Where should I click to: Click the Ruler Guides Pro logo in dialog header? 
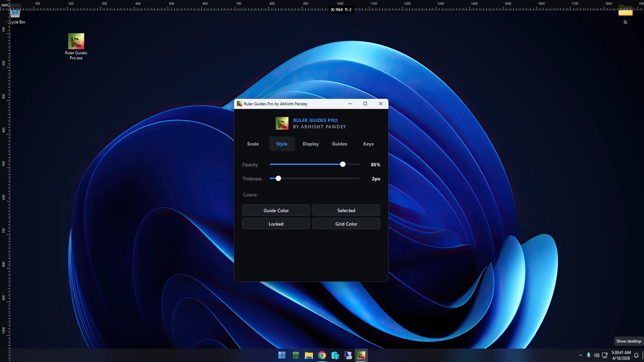[282, 123]
